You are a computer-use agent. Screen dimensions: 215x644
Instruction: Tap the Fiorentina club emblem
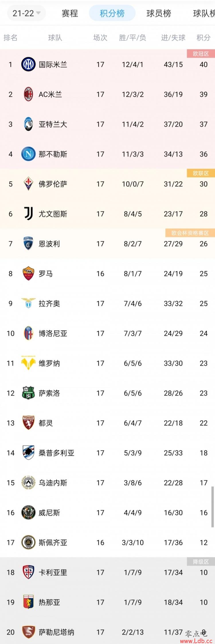click(28, 184)
